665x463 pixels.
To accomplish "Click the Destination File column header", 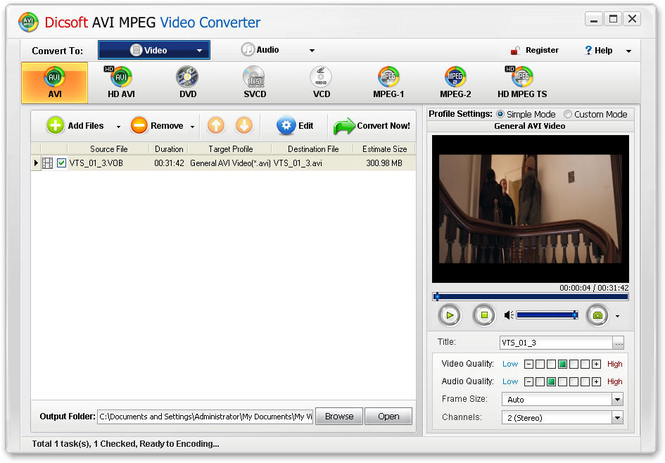I will 313,149.
